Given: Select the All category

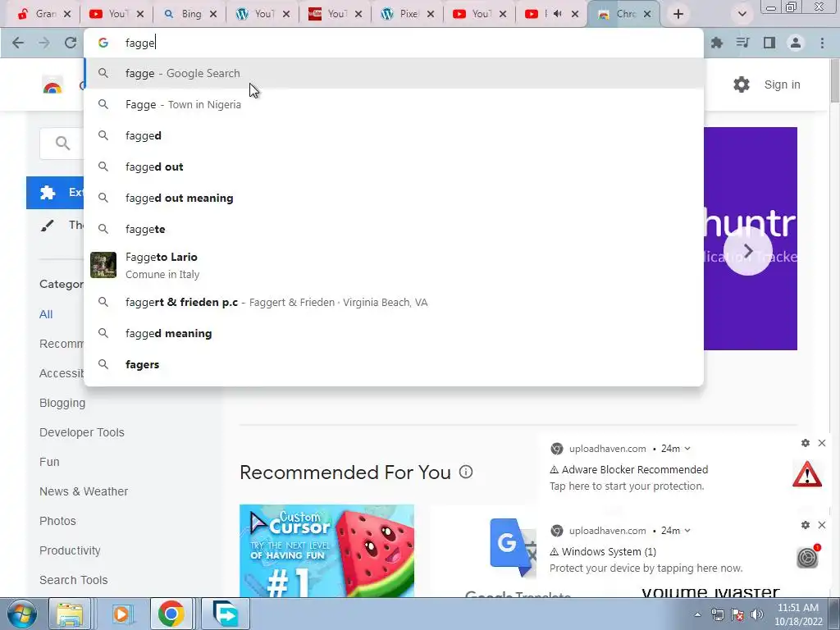Looking at the screenshot, I should pos(46,314).
